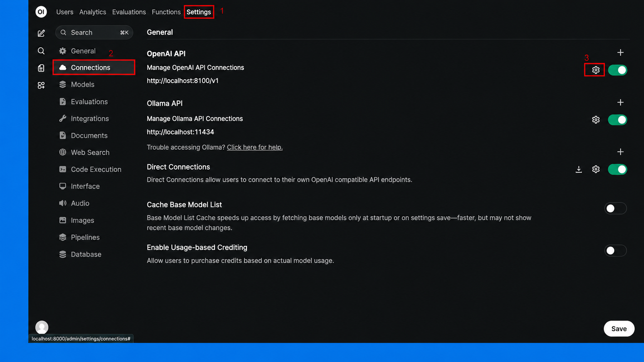Click the 'OpenAI API' section heading
The image size is (644, 362).
click(166, 53)
